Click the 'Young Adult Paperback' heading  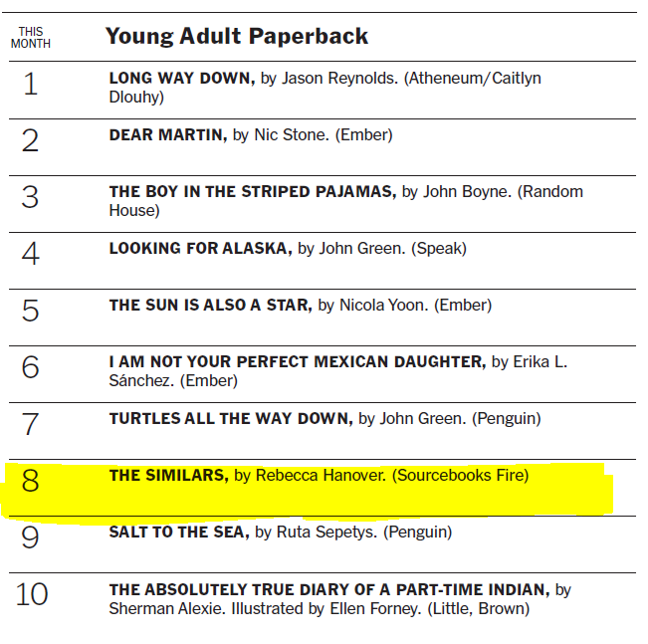(x=237, y=37)
